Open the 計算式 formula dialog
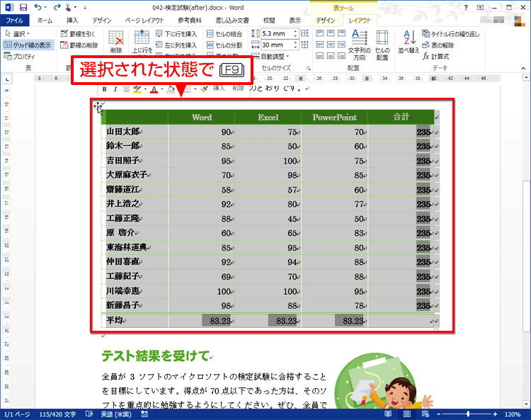Screen dimensions: 531x420 [435, 56]
